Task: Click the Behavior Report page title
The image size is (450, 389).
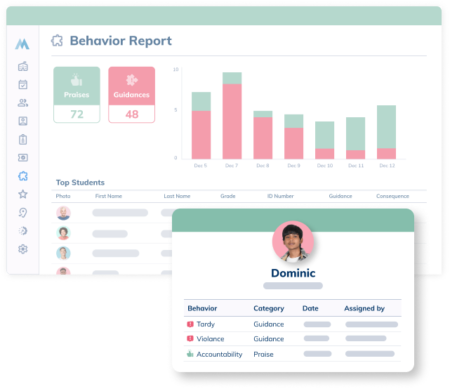Action: click(121, 41)
